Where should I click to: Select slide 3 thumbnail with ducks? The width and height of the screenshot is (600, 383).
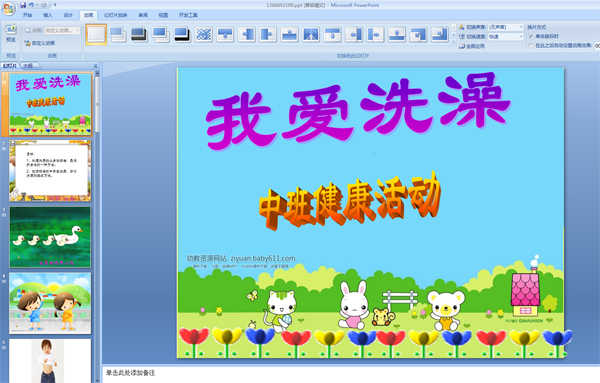coord(50,237)
